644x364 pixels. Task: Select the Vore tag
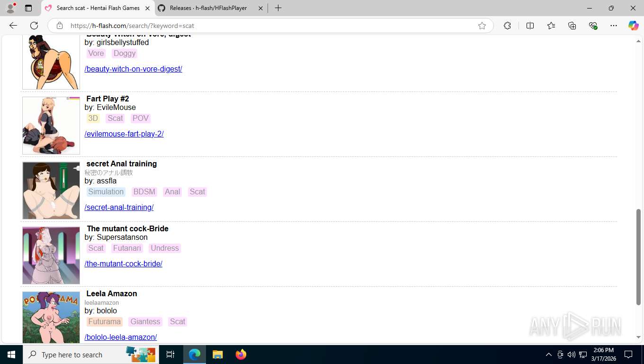(x=96, y=54)
